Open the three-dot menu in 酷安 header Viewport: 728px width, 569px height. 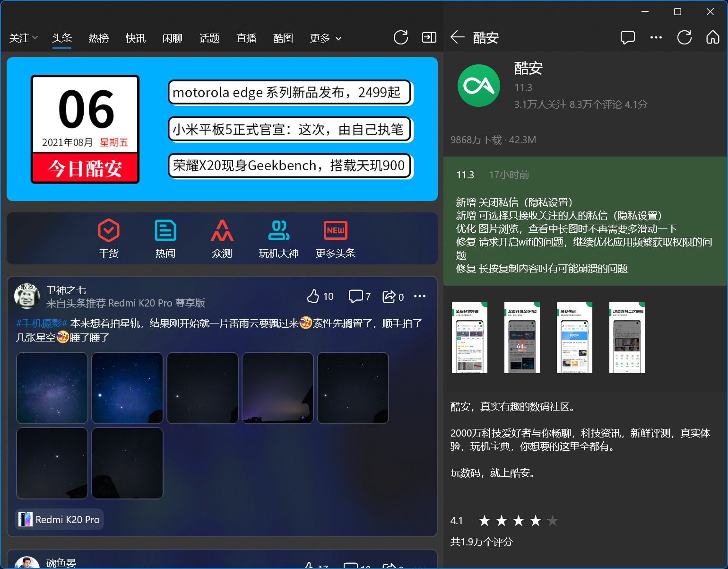click(656, 37)
